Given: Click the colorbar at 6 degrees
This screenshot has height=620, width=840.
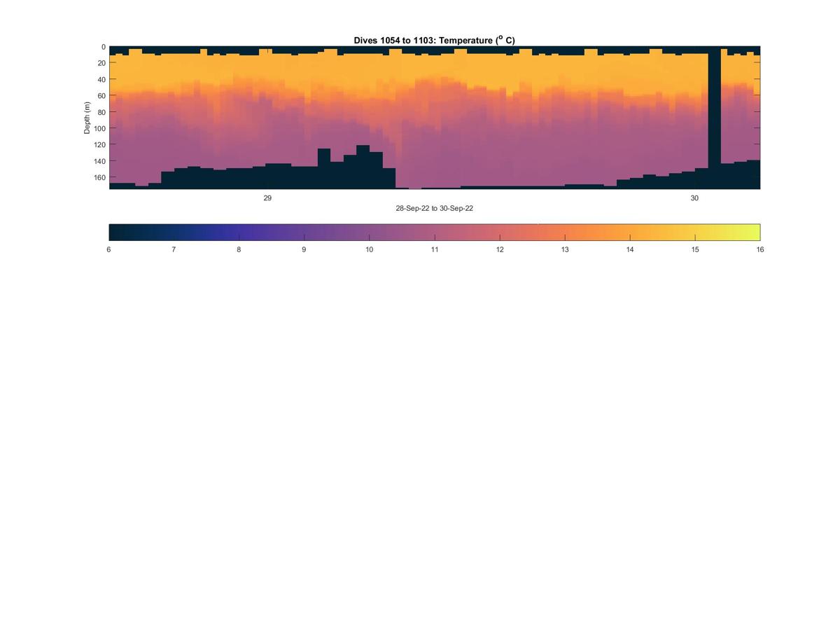Looking at the screenshot, I should click(111, 232).
